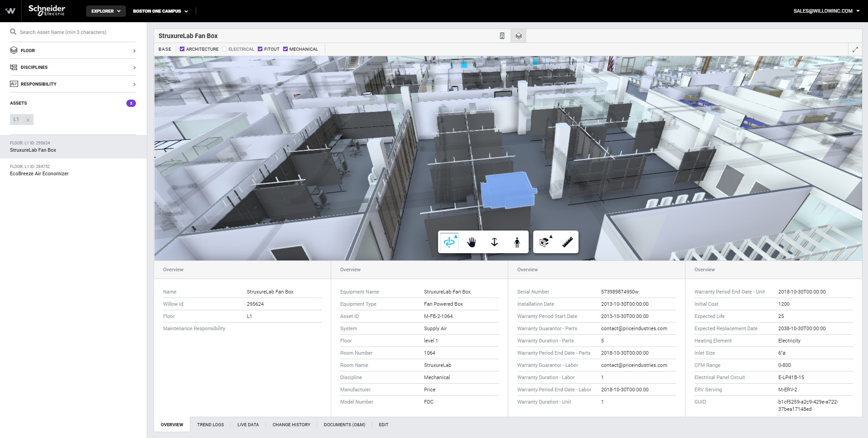The image size is (868, 438).
Task: Click the assets count badge
Action: [131, 103]
